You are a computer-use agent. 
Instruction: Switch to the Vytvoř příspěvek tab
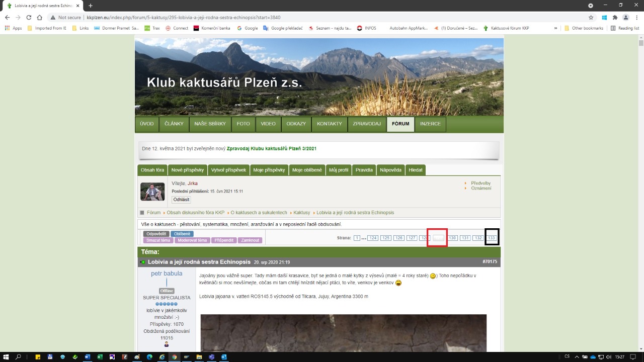[228, 170]
